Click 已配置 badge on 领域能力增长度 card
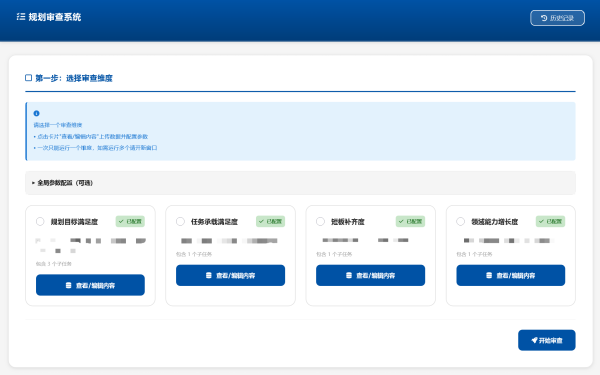This screenshot has height=375, width=600. tap(550, 222)
